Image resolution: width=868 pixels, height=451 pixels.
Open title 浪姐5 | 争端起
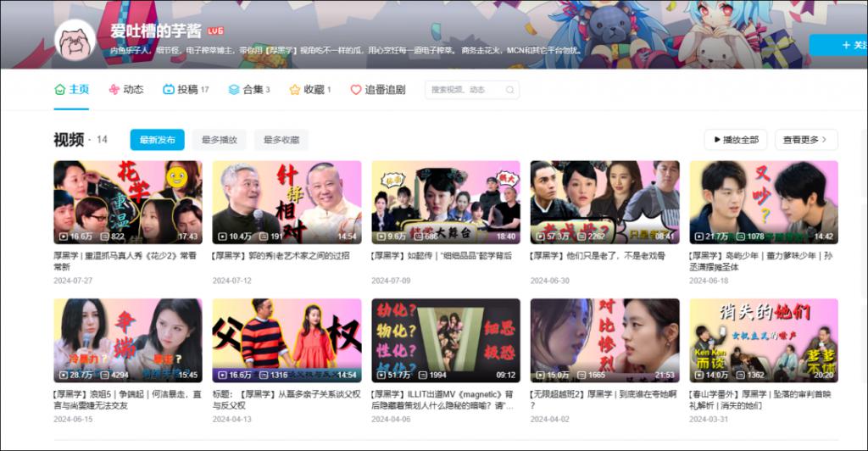tap(128, 399)
